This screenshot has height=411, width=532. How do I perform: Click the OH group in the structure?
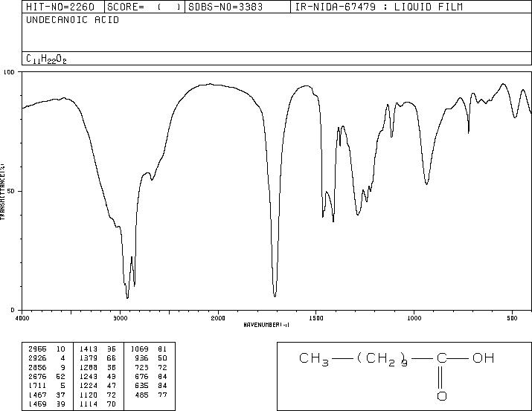483,358
